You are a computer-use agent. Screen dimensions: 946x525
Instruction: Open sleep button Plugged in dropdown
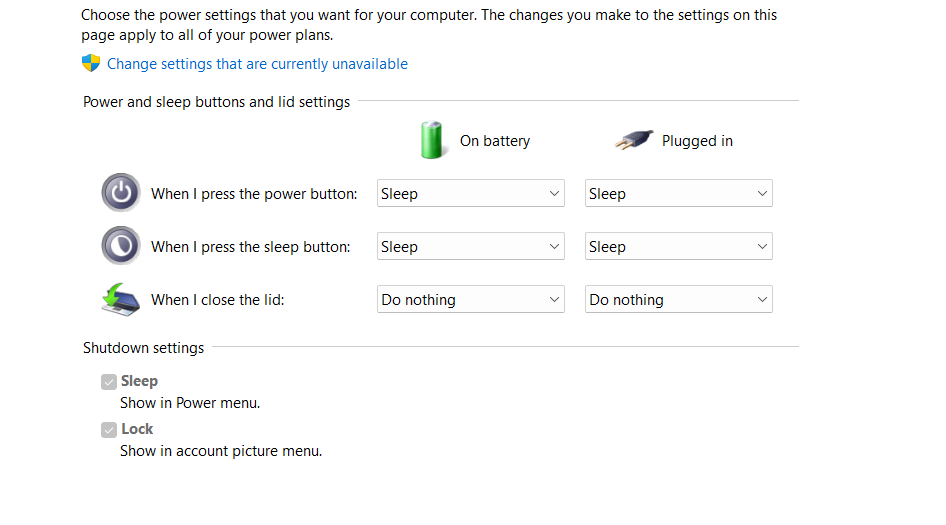[x=678, y=247]
